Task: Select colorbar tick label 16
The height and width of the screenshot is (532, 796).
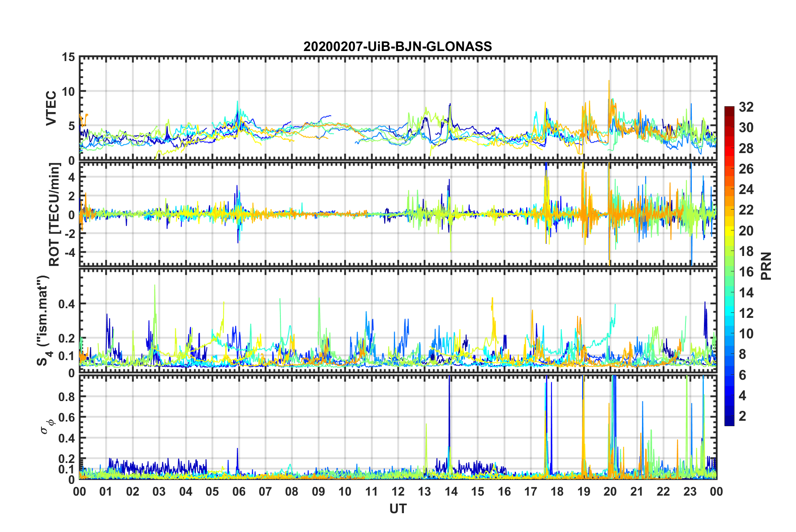Action: pos(746,272)
